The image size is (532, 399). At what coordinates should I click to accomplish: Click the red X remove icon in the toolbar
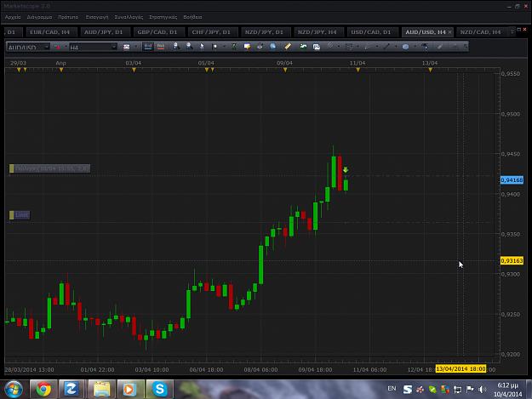(57, 47)
